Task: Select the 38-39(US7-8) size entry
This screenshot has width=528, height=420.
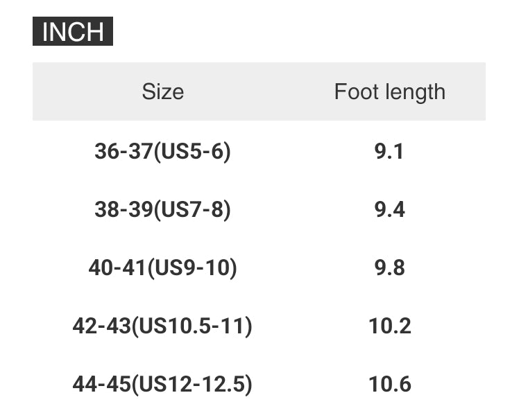Action: point(162,209)
